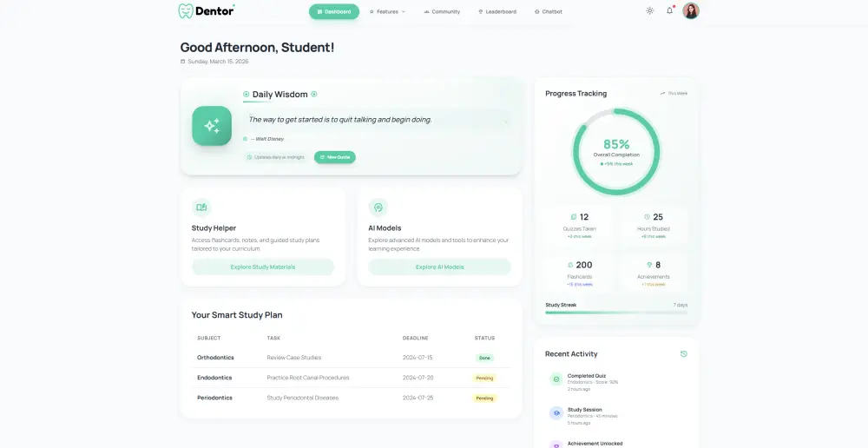Open the This Week range selector

[674, 94]
